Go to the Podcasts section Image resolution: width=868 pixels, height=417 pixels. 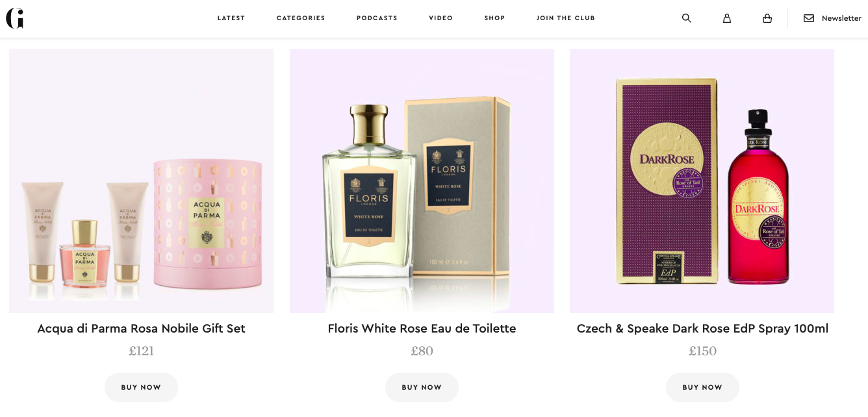click(x=377, y=18)
